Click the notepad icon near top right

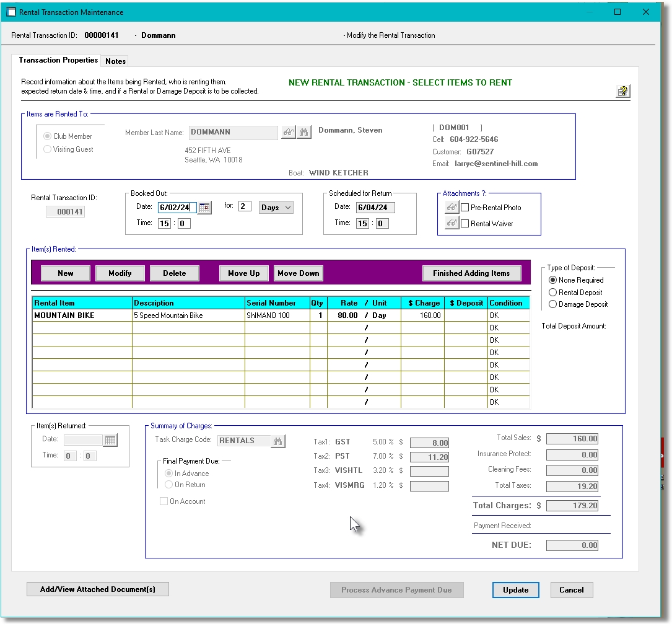pos(622,90)
